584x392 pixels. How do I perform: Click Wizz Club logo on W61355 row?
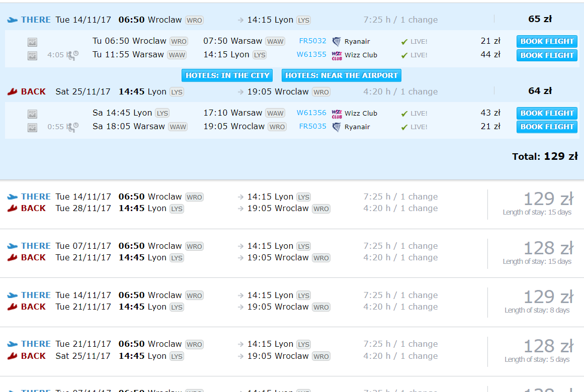[x=337, y=55]
